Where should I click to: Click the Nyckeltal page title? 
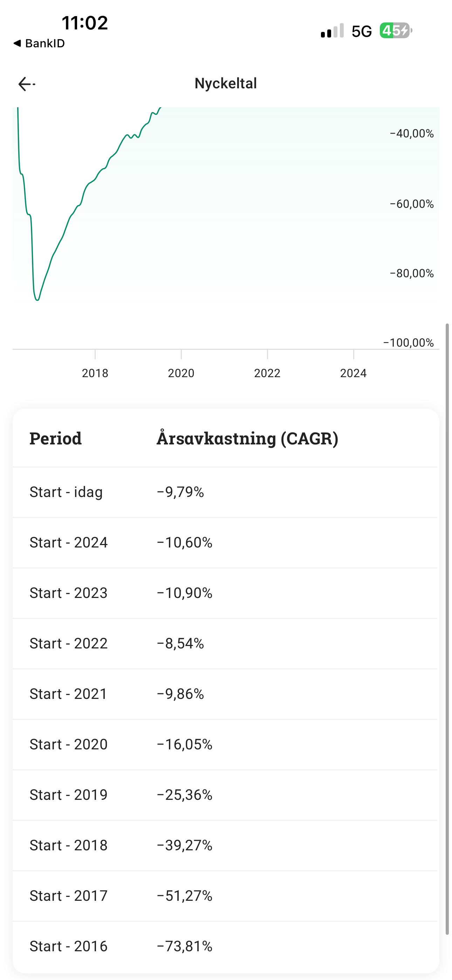pos(226,83)
